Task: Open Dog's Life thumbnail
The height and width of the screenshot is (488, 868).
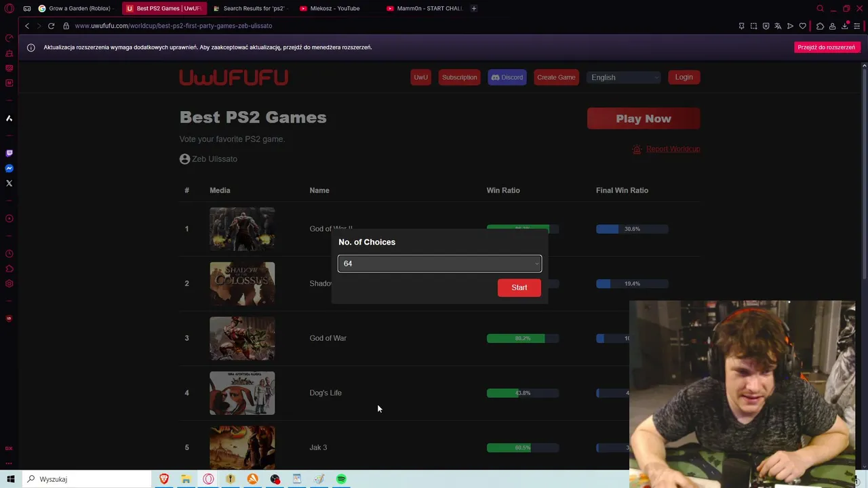Action: tap(242, 393)
